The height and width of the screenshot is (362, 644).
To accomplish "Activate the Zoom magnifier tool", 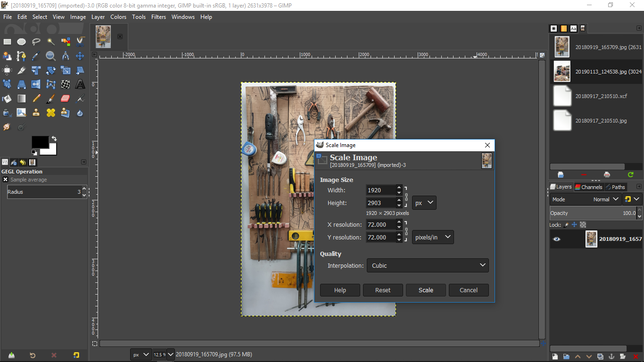I will [51, 56].
